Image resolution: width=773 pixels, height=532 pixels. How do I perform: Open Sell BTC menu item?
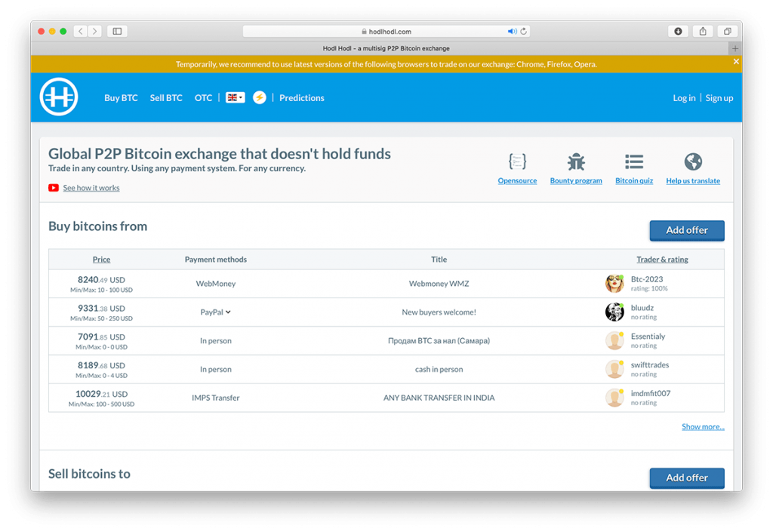click(x=166, y=98)
